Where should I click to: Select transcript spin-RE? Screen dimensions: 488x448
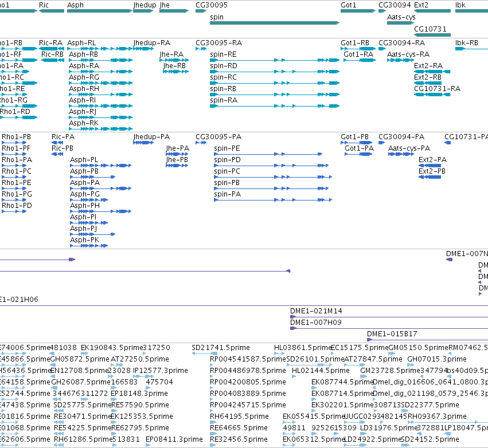(x=275, y=60)
